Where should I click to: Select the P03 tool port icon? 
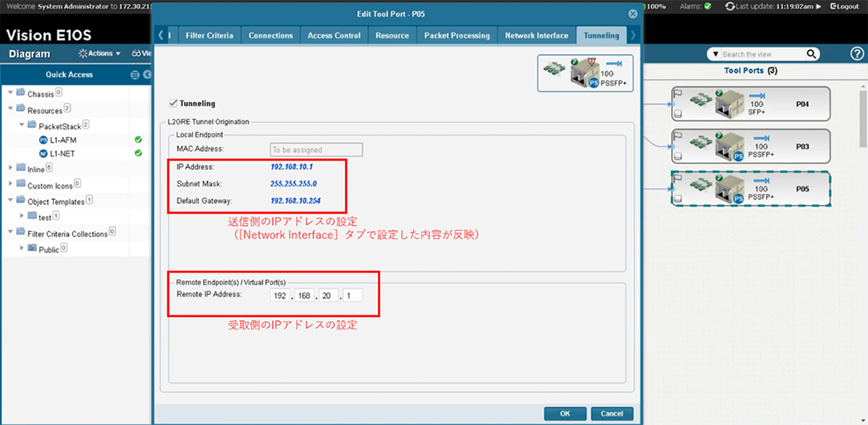point(726,145)
